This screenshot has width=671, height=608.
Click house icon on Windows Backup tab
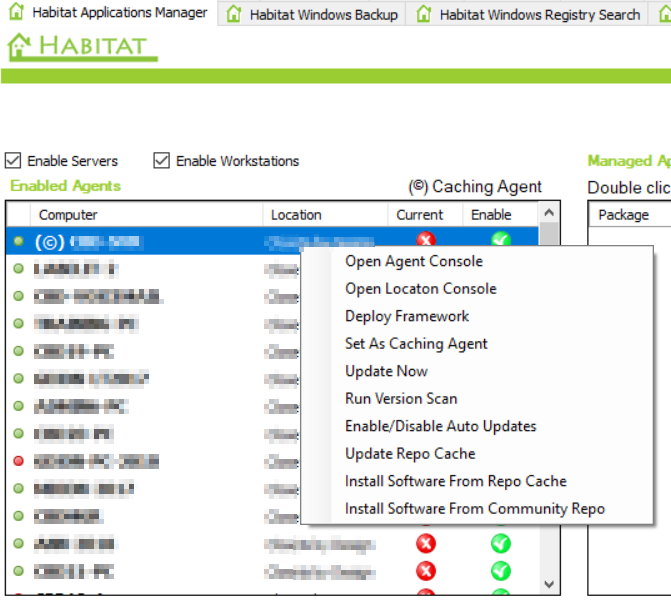[x=234, y=14]
